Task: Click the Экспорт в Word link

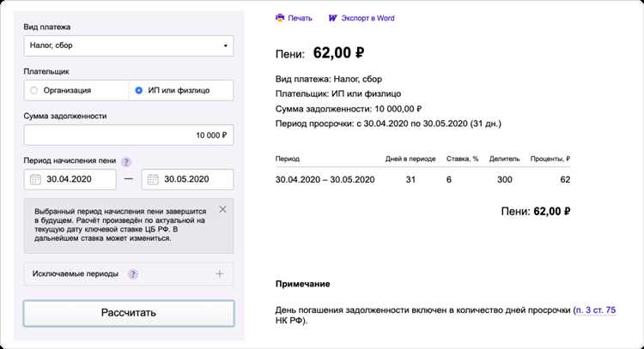Action: pos(368,18)
